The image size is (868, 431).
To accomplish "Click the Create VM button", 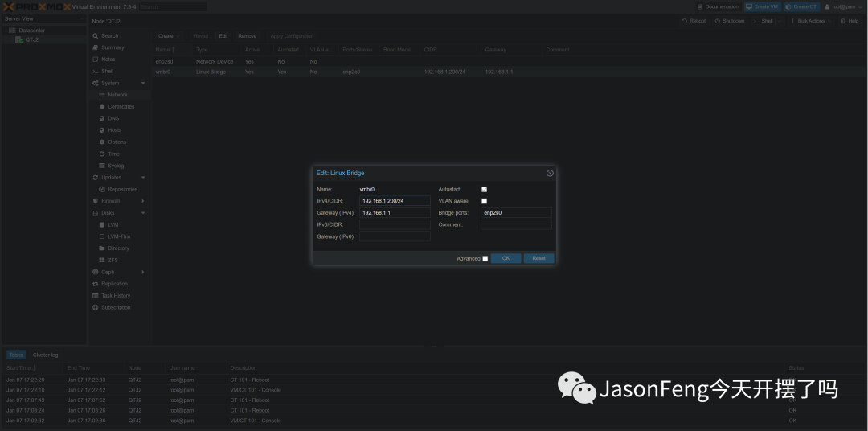I will [762, 6].
